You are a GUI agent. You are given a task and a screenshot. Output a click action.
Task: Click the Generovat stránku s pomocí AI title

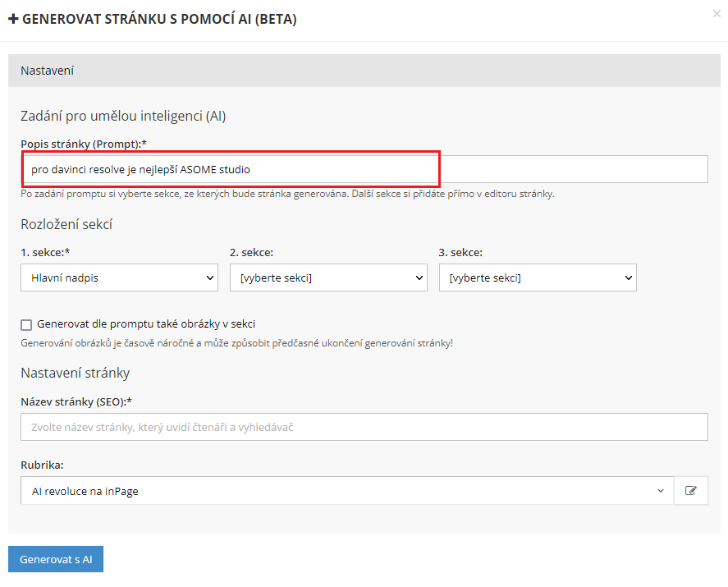pos(159,20)
